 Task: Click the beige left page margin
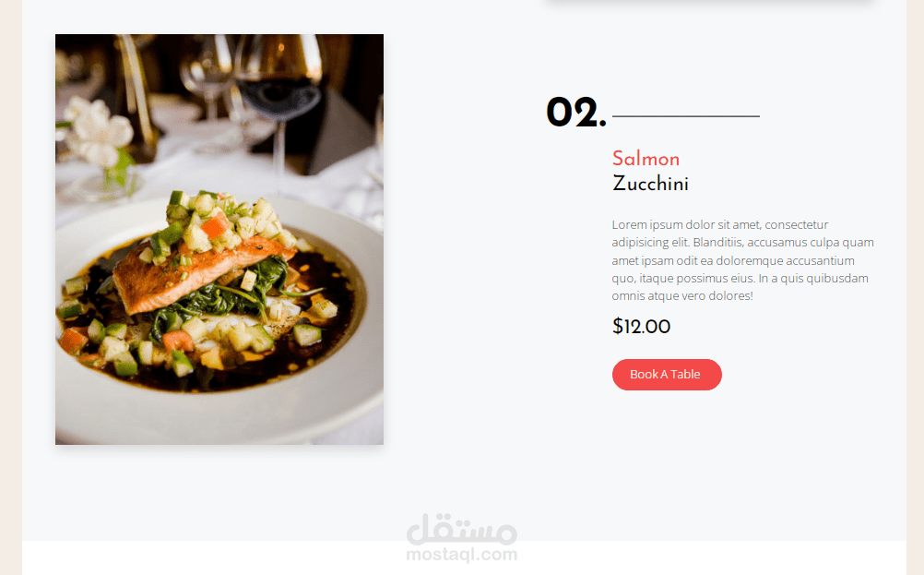click(11, 287)
